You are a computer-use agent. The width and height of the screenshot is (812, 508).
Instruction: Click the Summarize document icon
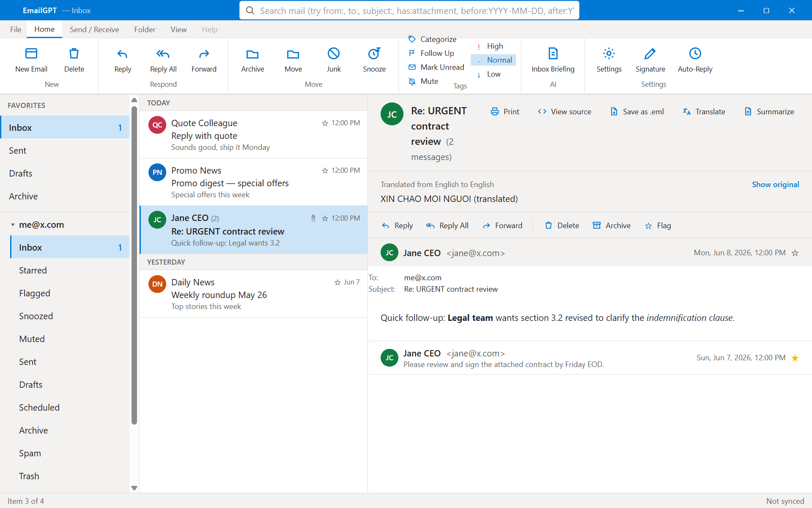point(748,112)
